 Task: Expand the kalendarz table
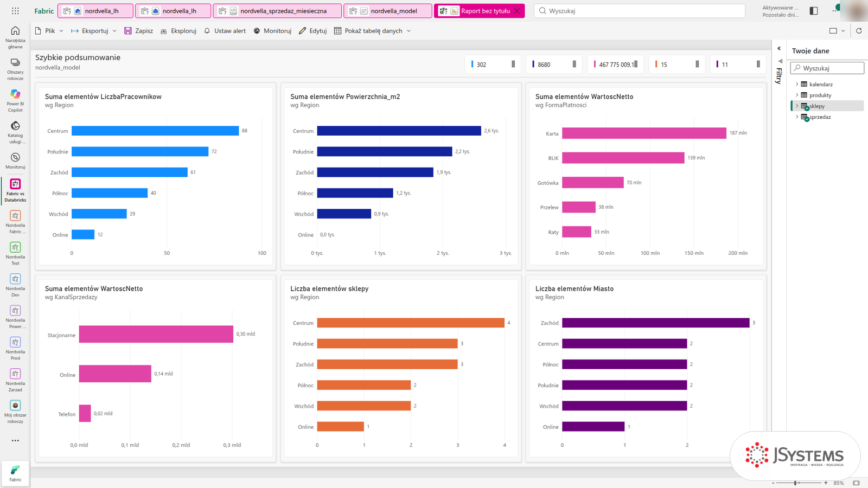coord(797,84)
